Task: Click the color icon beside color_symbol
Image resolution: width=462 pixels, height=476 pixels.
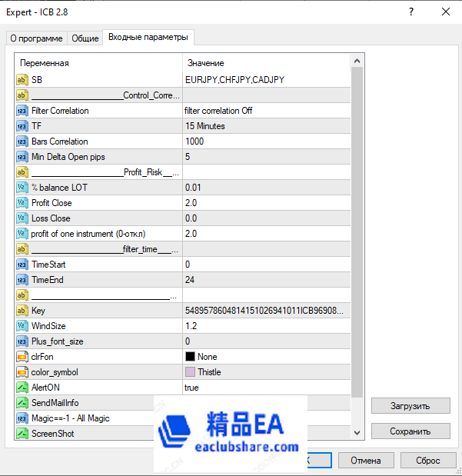Action: 22,372
